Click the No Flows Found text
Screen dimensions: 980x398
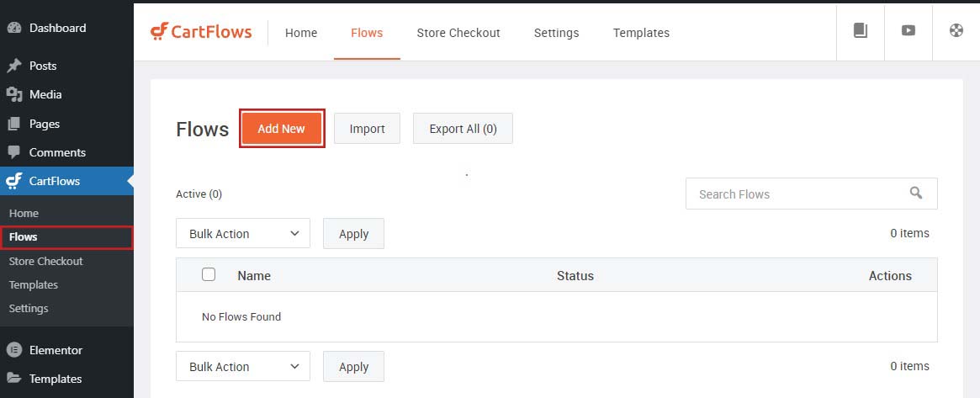[x=241, y=316]
